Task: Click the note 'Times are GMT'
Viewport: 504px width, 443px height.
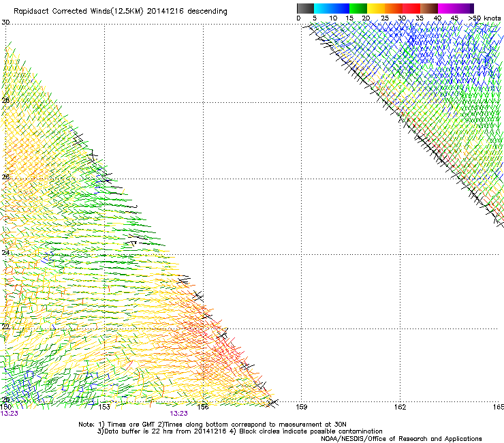Action: click(x=131, y=425)
